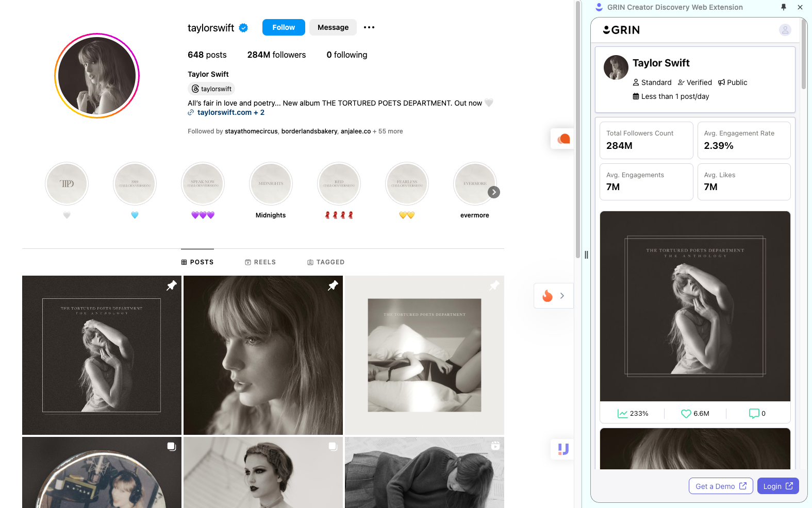Close the GRIN Creator Discovery extension panel

(x=800, y=7)
